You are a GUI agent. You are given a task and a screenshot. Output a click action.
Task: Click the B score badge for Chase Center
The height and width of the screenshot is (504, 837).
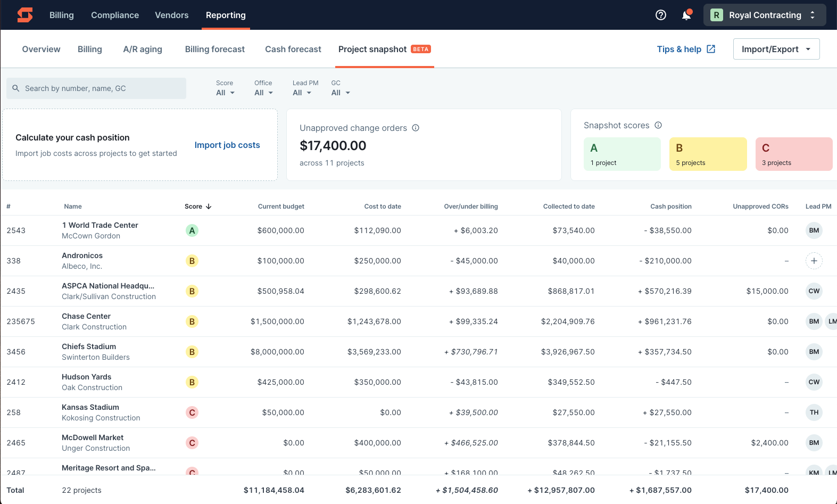[x=192, y=321]
